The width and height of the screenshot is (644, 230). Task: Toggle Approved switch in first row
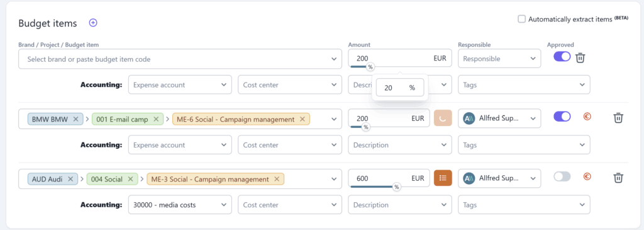pyautogui.click(x=562, y=57)
